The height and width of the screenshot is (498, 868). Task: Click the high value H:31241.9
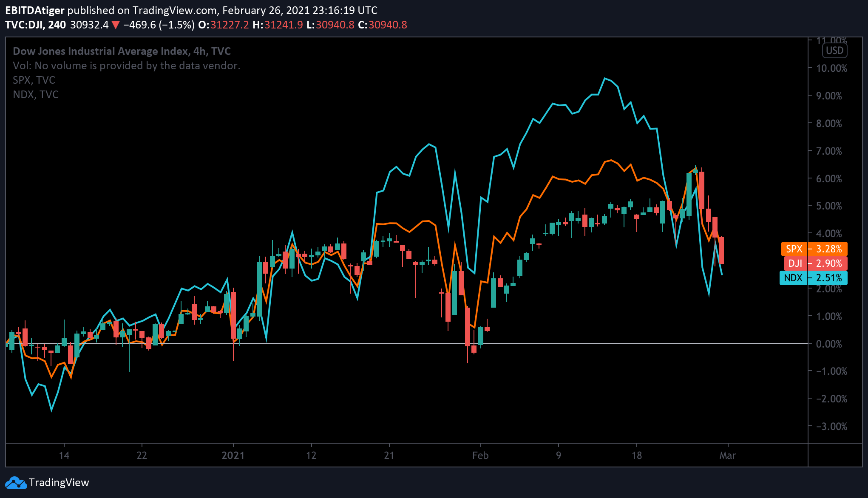pos(278,25)
